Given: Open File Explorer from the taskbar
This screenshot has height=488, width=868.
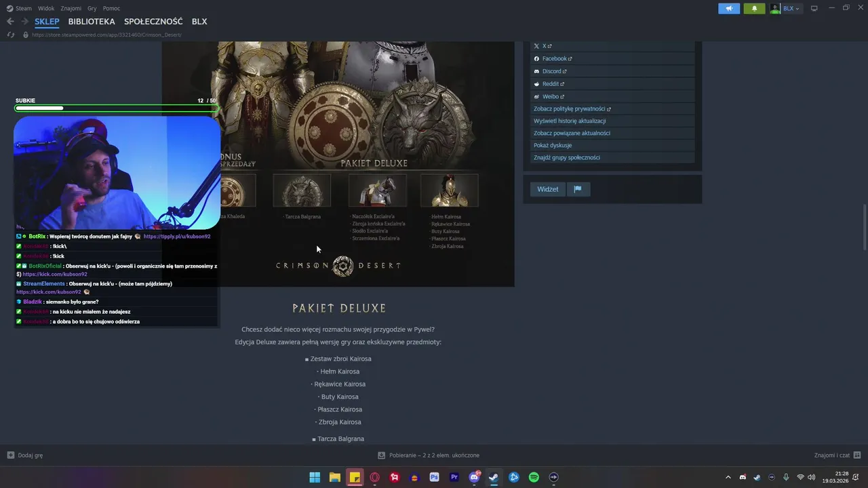Looking at the screenshot, I should pyautogui.click(x=335, y=477).
